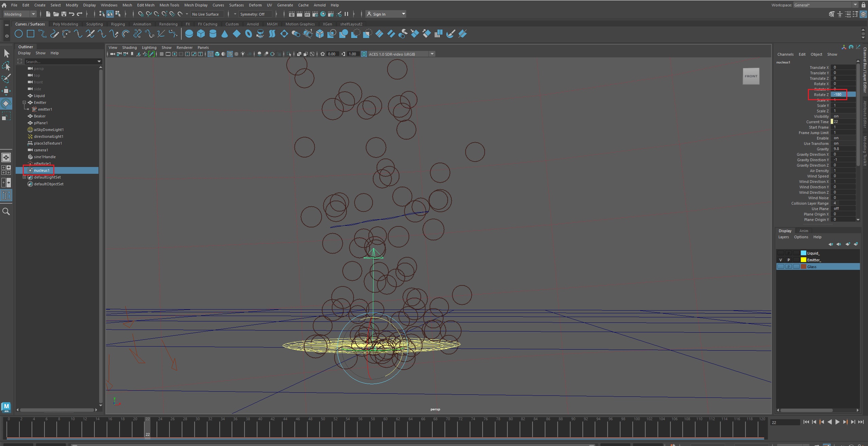868x446 pixels.
Task: Click the yellow Emitter_ layer color swatch
Action: tap(803, 260)
